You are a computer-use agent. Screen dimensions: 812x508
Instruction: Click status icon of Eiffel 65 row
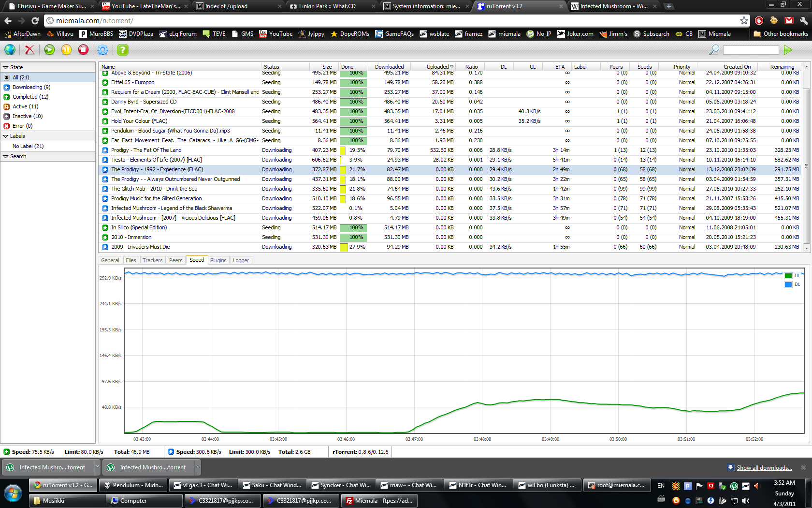[x=105, y=82]
